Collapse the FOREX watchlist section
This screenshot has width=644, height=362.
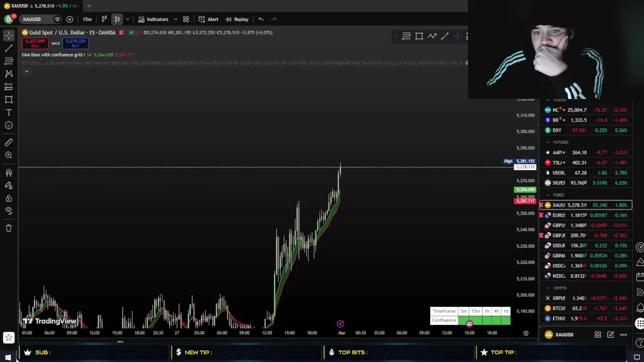tap(548, 195)
